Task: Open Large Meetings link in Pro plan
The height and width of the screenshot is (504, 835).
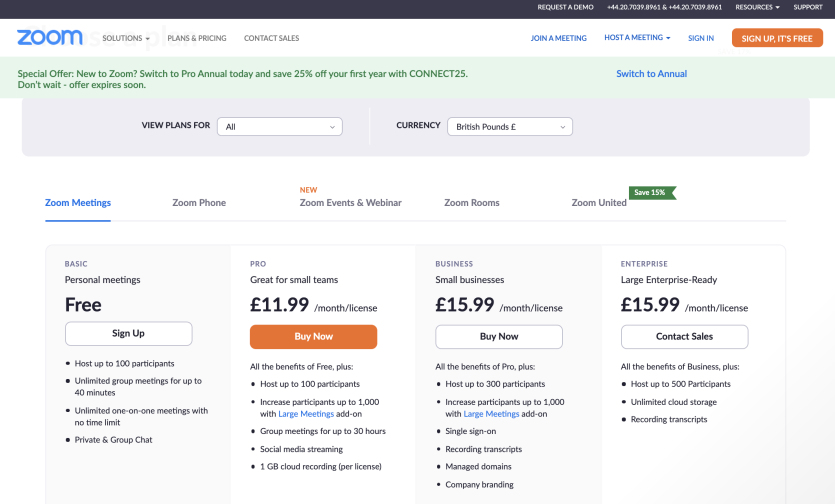Action: (x=306, y=414)
